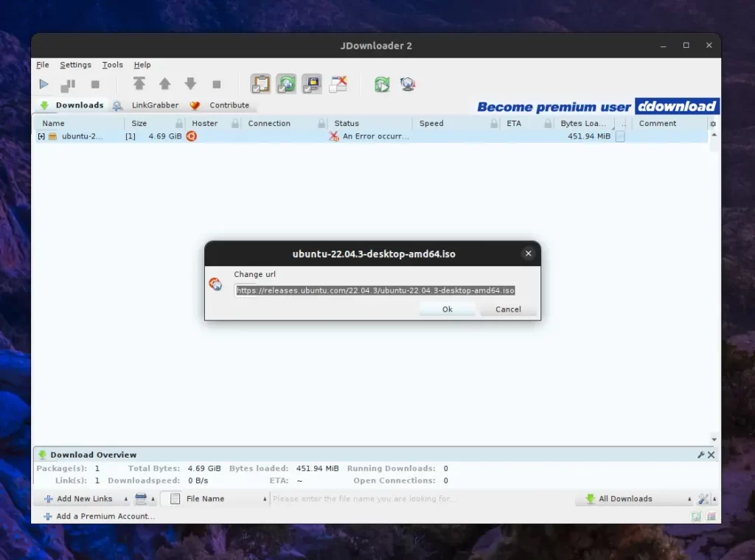This screenshot has width=755, height=560.
Task: Toggle automatic reconnect icon
Action: [x=286, y=84]
